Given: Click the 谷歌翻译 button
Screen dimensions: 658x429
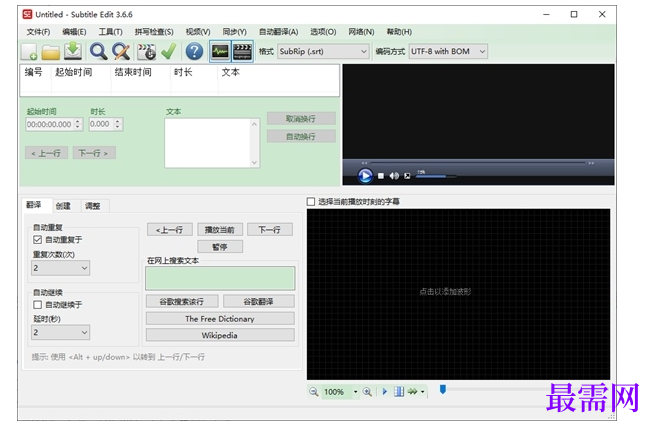Looking at the screenshot, I should coord(258,301).
